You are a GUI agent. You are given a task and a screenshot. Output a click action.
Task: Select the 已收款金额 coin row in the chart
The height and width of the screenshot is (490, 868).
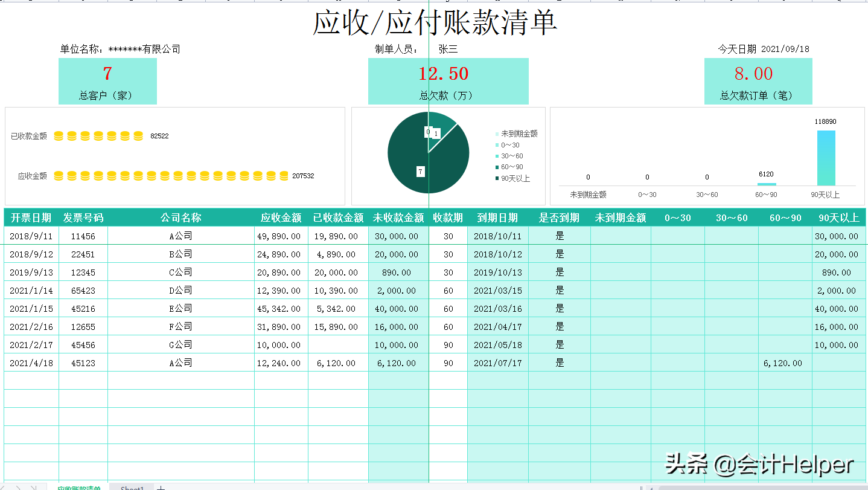pos(98,136)
